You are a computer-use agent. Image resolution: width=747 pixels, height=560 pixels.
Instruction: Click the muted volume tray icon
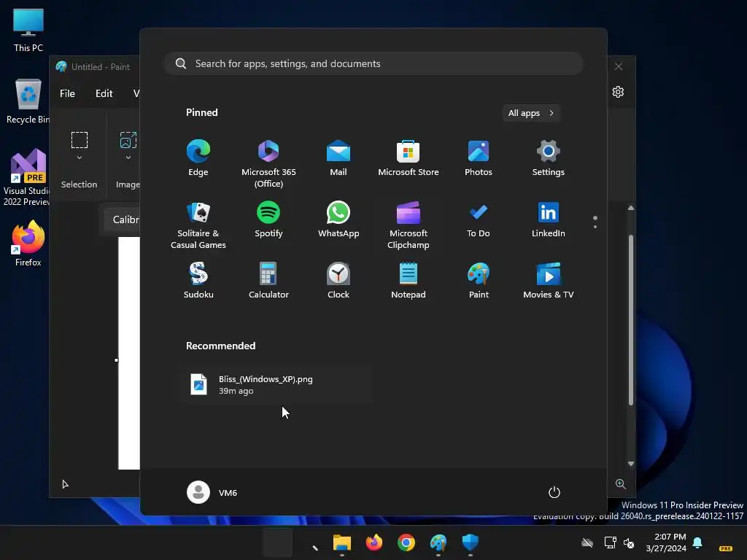[x=629, y=542]
